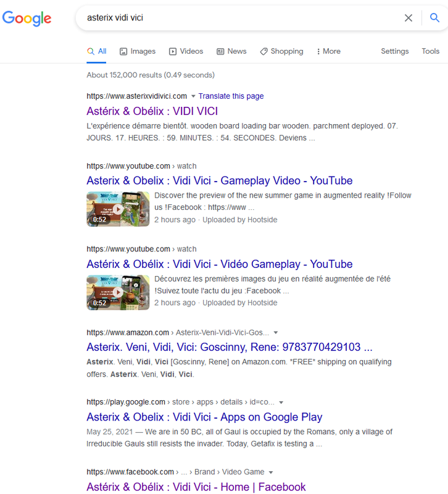Click the facebook.com breadcrumb URL text

pos(175,472)
